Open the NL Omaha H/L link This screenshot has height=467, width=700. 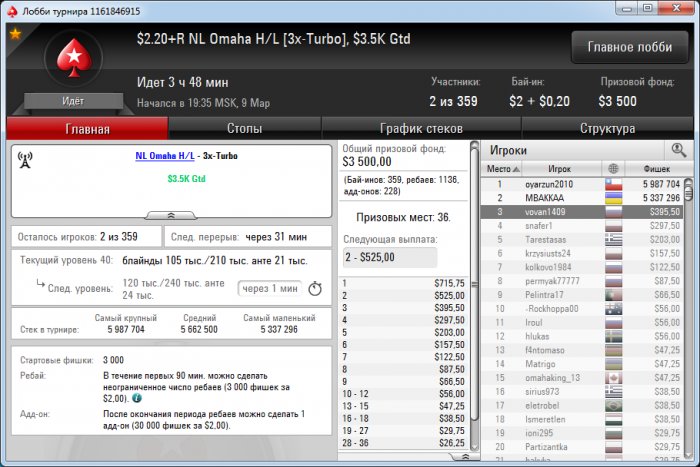point(165,156)
